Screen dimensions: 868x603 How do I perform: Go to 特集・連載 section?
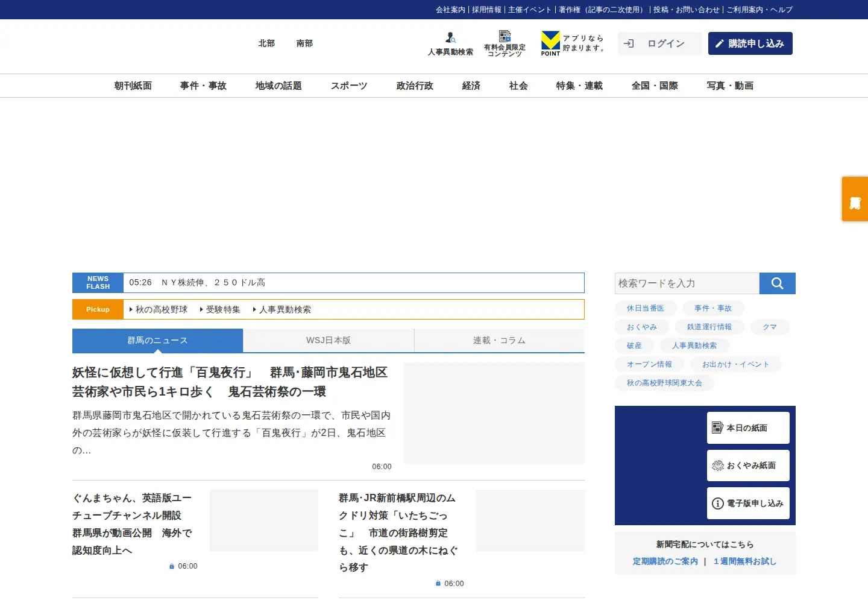(x=579, y=86)
